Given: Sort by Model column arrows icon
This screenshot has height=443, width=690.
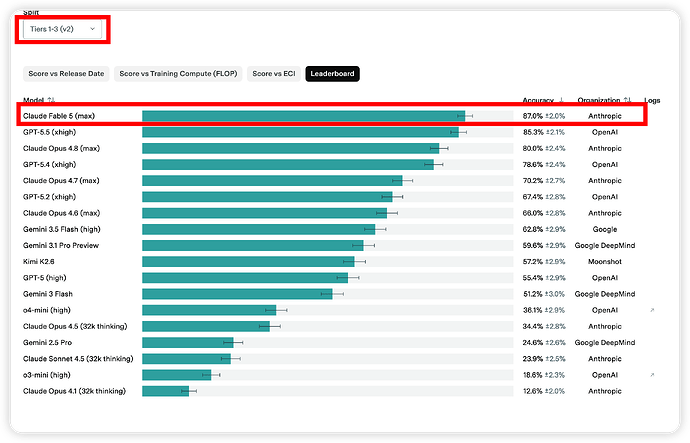Looking at the screenshot, I should tap(51, 100).
